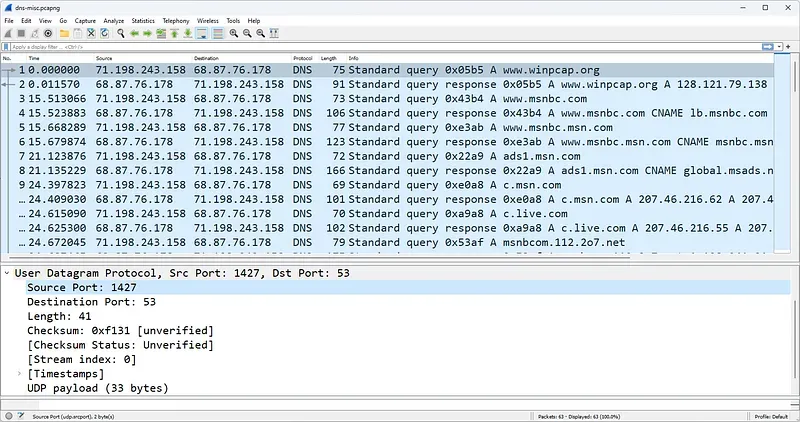This screenshot has height=422, width=800.
Task: Jump to last packet icon
Action: [188, 33]
